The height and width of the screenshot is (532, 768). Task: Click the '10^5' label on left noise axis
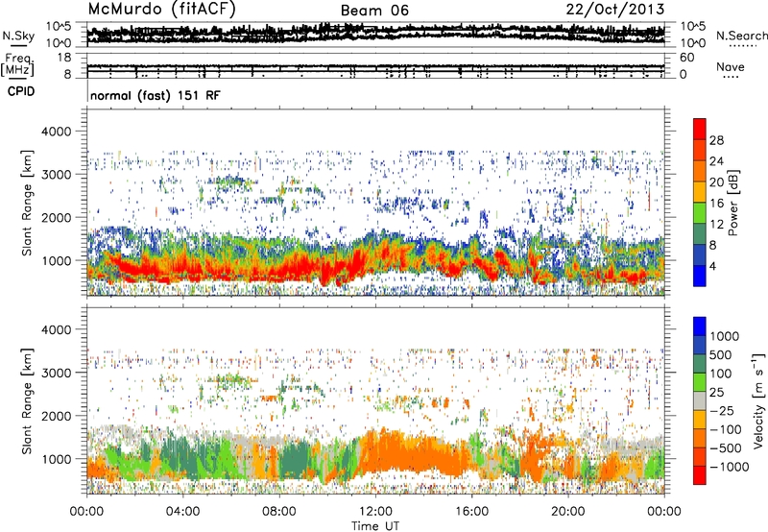[59, 26]
